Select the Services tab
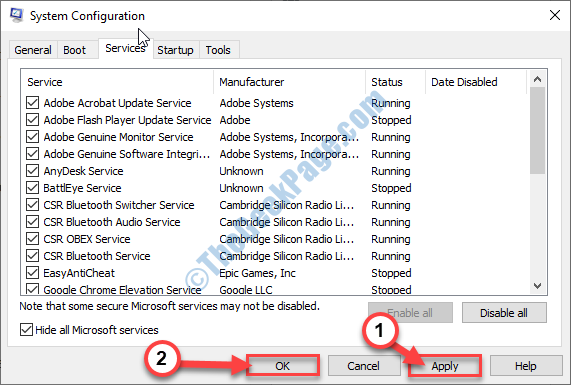 pos(125,48)
